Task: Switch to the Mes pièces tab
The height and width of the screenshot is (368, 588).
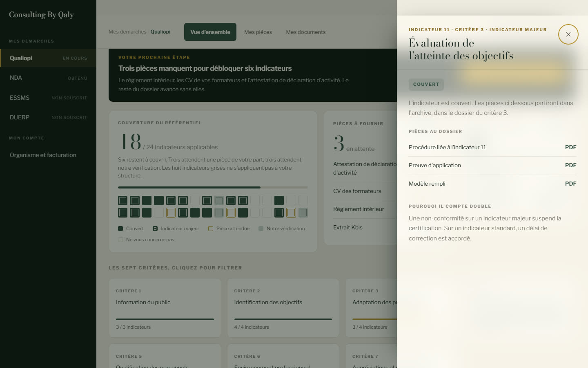Action: (258, 32)
